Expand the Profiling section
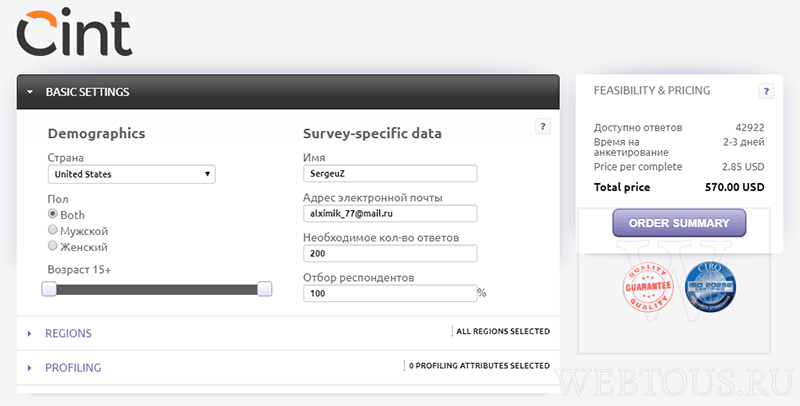 pos(73,367)
